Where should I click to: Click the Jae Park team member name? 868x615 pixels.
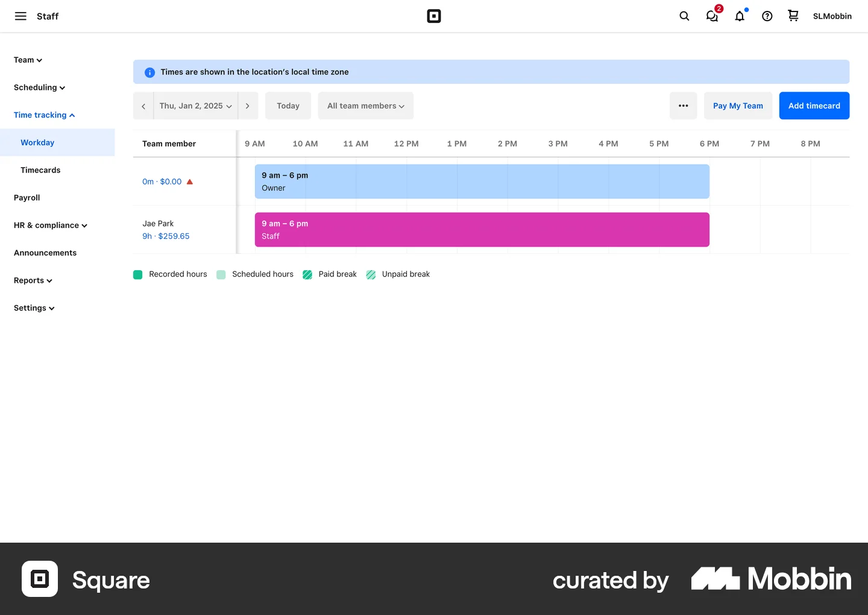tap(158, 224)
